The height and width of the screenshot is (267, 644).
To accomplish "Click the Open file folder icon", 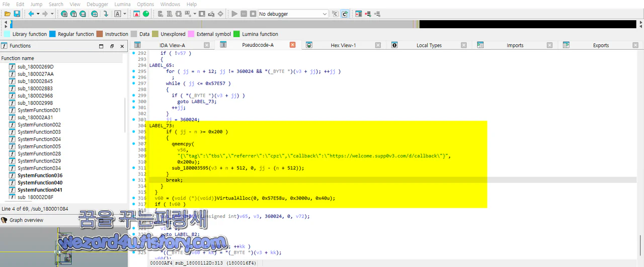I will point(7,14).
